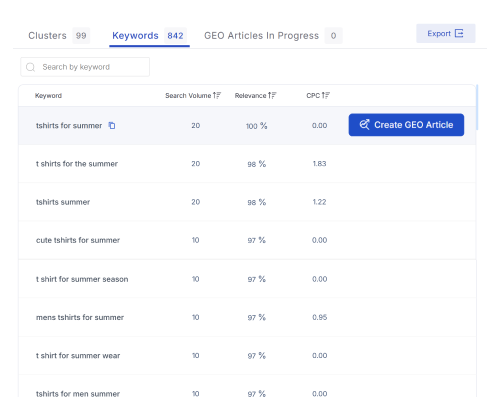The height and width of the screenshot is (397, 500).
Task: Focus the Search by keyword field
Action: (x=85, y=67)
